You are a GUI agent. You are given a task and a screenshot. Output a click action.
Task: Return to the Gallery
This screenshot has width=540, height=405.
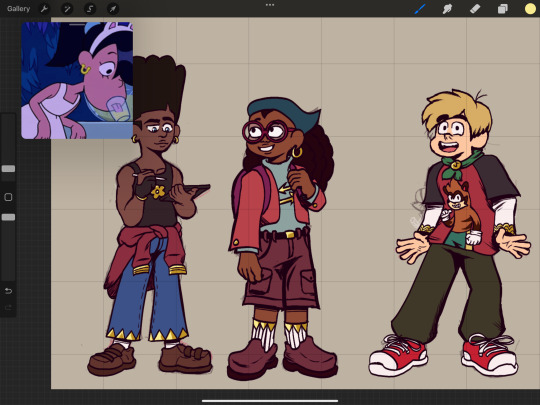tap(19, 9)
